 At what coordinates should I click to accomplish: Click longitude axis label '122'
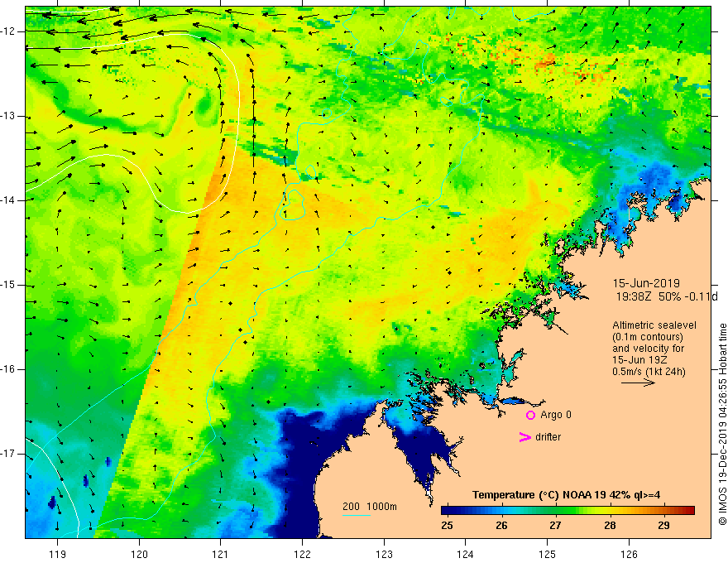(302, 554)
